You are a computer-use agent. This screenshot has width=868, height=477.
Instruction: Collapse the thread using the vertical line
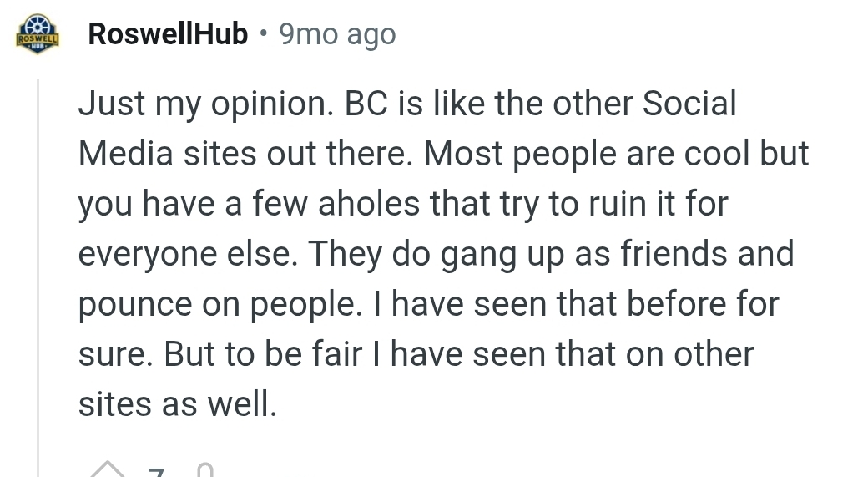pyautogui.click(x=38, y=278)
